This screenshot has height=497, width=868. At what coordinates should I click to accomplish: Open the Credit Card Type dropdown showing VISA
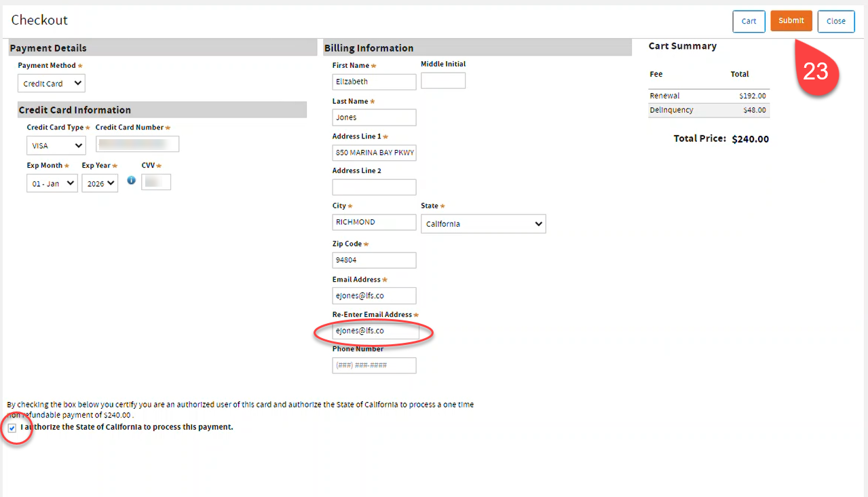[x=56, y=145]
